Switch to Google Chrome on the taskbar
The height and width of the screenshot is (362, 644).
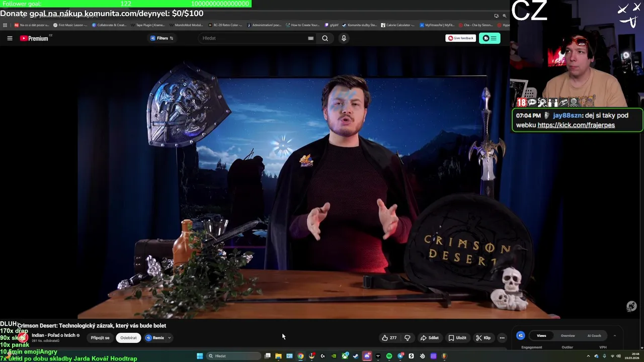pos(300,356)
